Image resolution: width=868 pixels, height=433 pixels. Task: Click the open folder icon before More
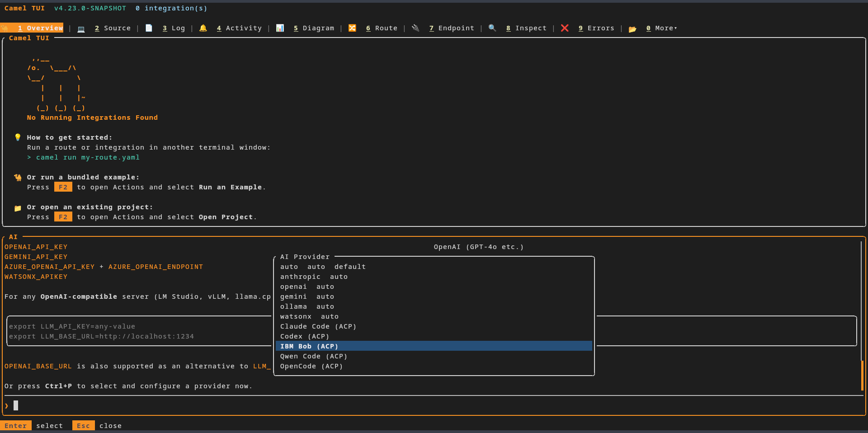pos(632,28)
